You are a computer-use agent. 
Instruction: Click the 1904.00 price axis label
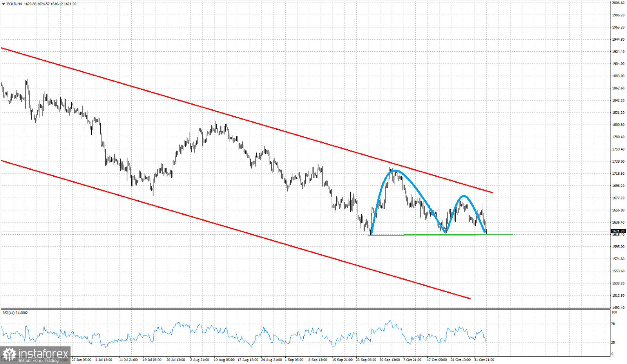click(x=618, y=63)
